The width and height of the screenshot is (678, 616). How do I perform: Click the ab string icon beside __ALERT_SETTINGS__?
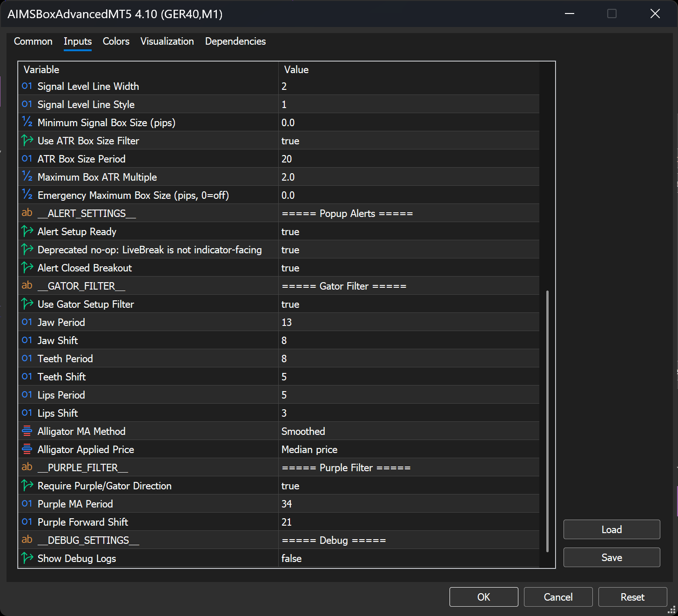[x=27, y=213]
